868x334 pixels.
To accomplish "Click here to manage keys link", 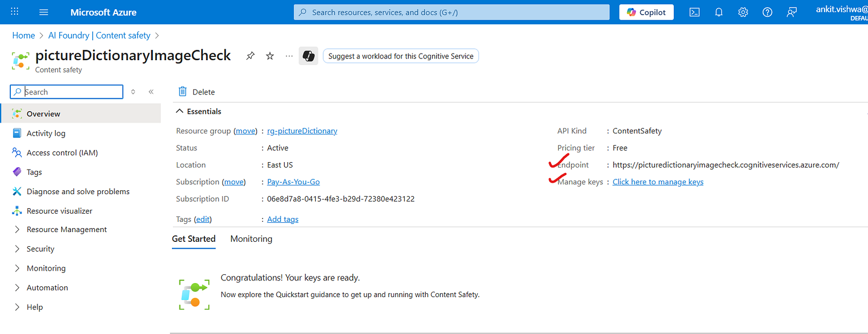I will pyautogui.click(x=658, y=182).
